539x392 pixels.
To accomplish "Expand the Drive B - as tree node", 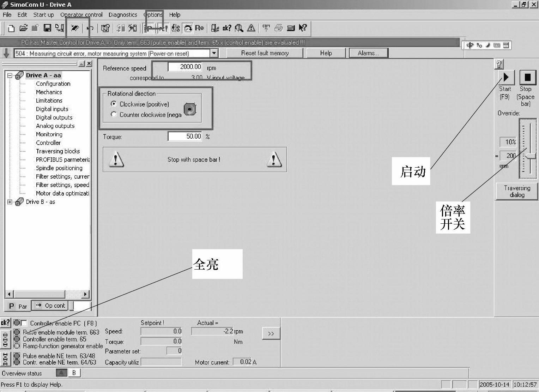I will [10, 202].
